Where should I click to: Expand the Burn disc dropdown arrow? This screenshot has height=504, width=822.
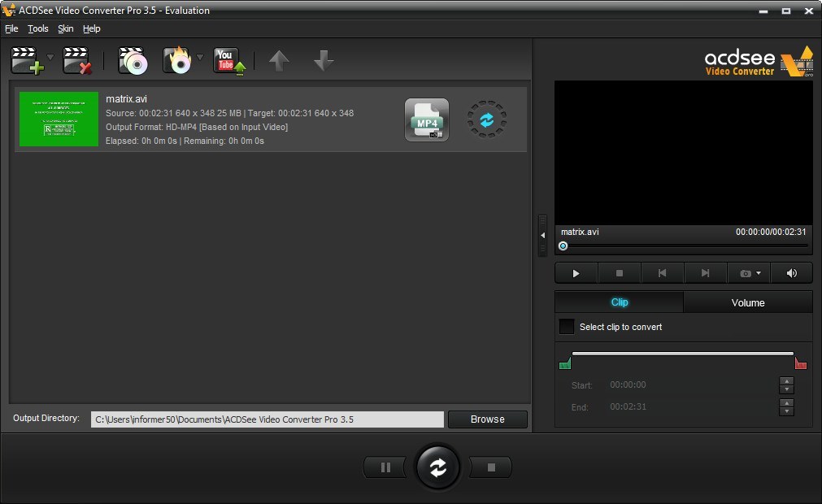200,57
